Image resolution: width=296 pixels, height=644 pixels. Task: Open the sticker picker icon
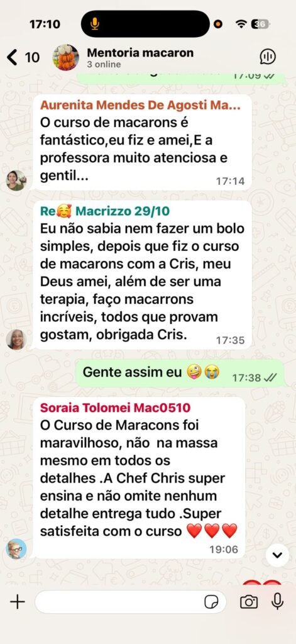coord(211,602)
